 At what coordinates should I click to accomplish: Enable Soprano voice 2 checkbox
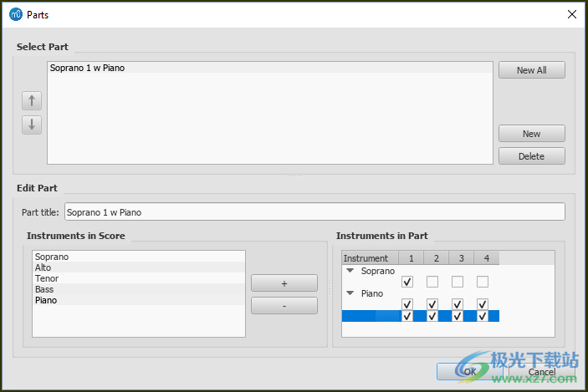(432, 282)
